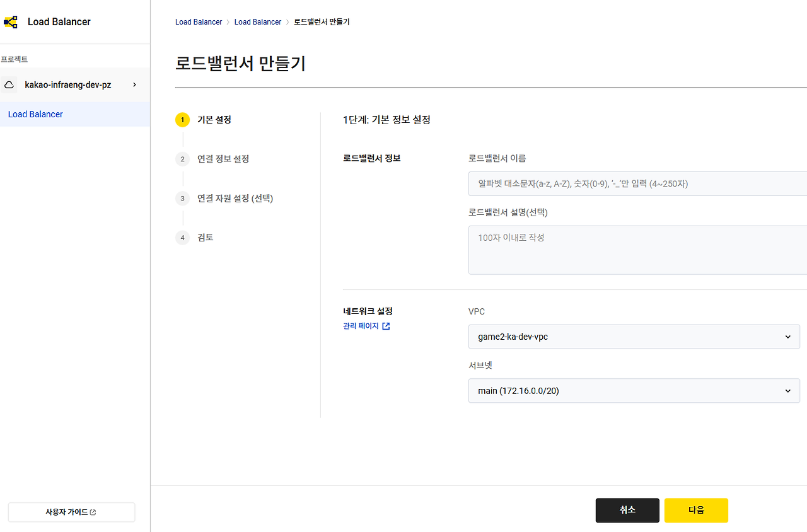Click the cloud project icon

pyautogui.click(x=9, y=84)
